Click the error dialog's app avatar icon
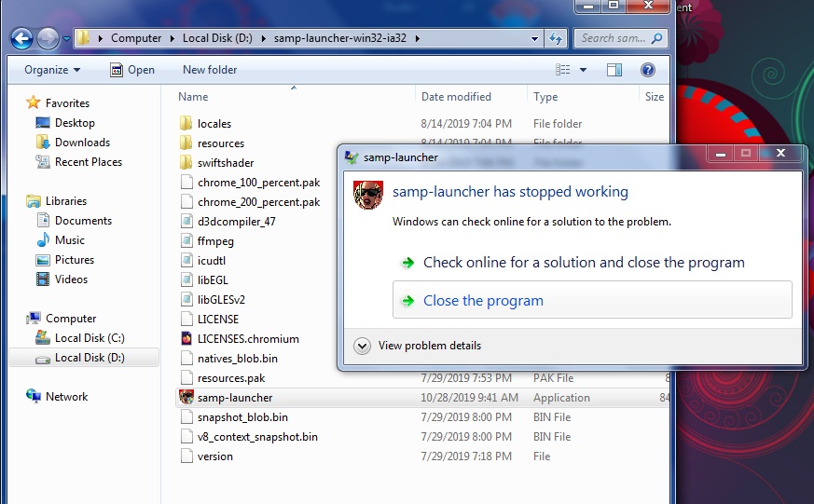Image resolution: width=814 pixels, height=504 pixels. pyautogui.click(x=368, y=195)
